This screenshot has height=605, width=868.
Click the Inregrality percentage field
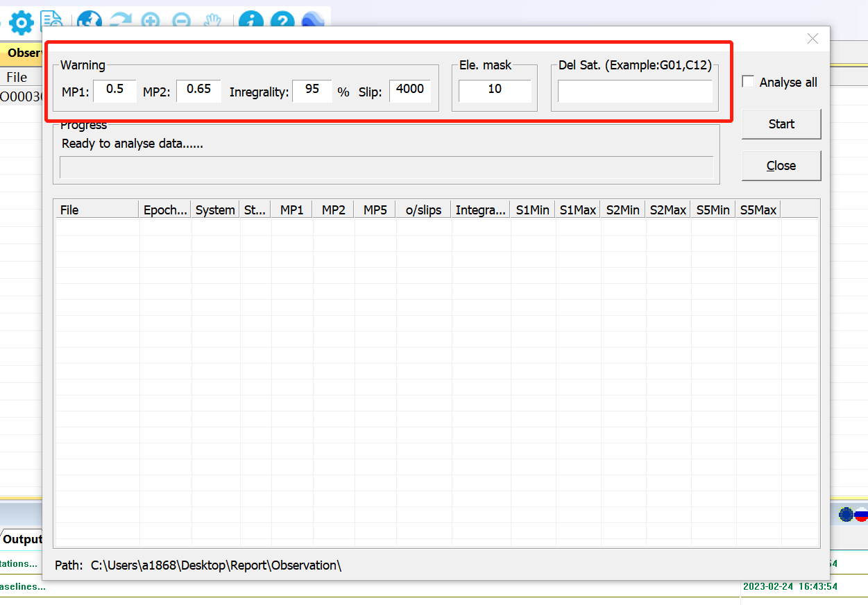point(312,90)
